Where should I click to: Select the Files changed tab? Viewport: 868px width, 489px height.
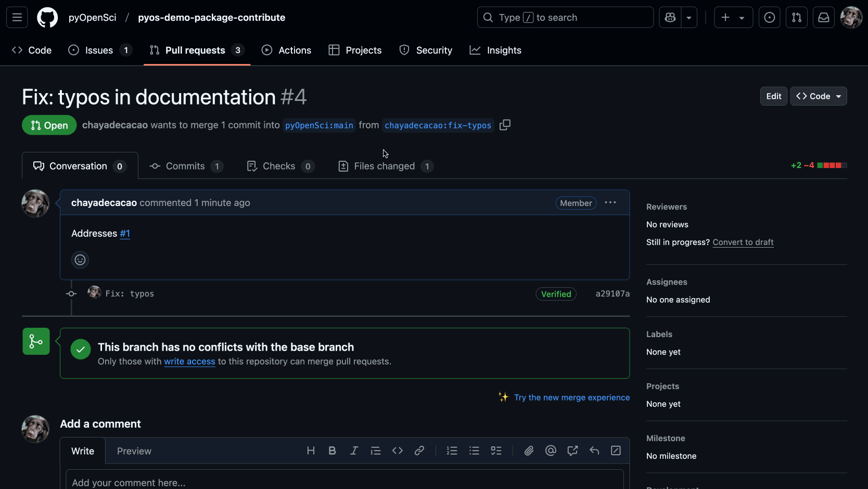(x=386, y=166)
